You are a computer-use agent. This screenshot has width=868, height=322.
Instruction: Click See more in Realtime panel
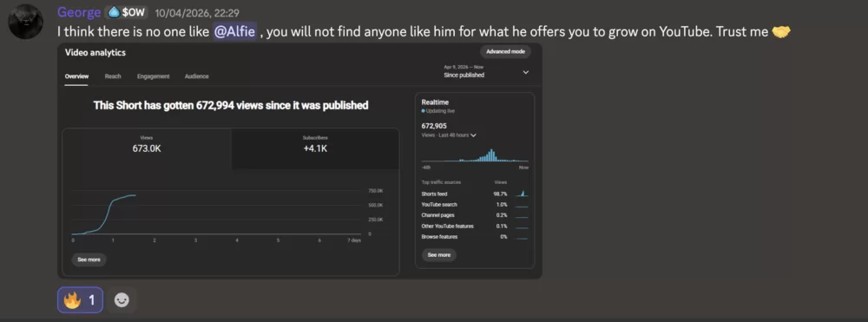pyautogui.click(x=439, y=255)
